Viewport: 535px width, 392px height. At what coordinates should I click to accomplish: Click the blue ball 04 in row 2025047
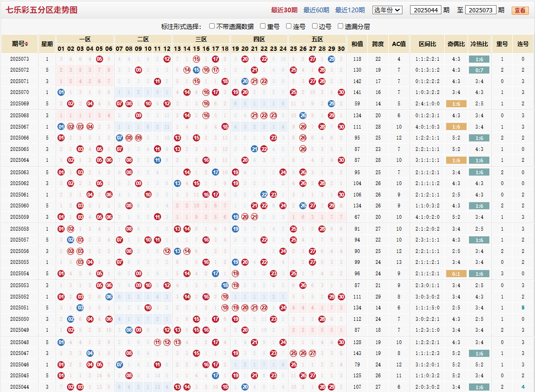point(90,353)
